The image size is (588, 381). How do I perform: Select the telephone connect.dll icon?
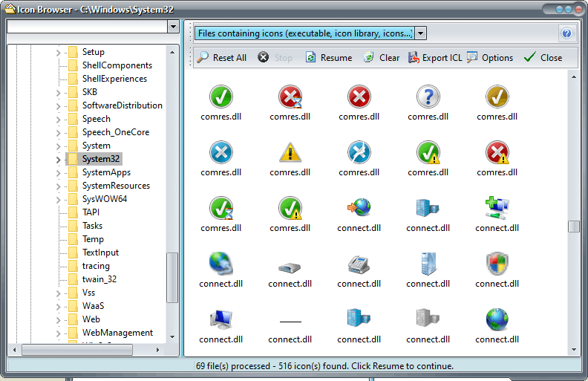(359, 264)
